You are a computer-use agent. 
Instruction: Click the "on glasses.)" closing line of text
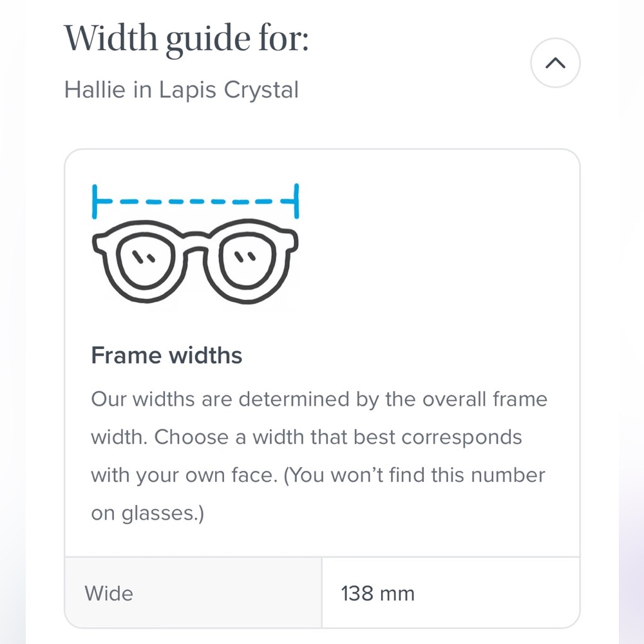pyautogui.click(x=147, y=513)
